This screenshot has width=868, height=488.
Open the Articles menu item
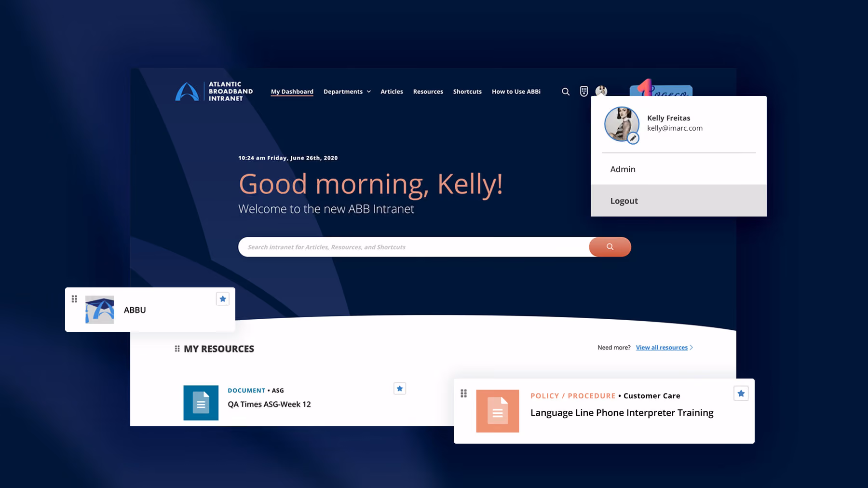[392, 92]
